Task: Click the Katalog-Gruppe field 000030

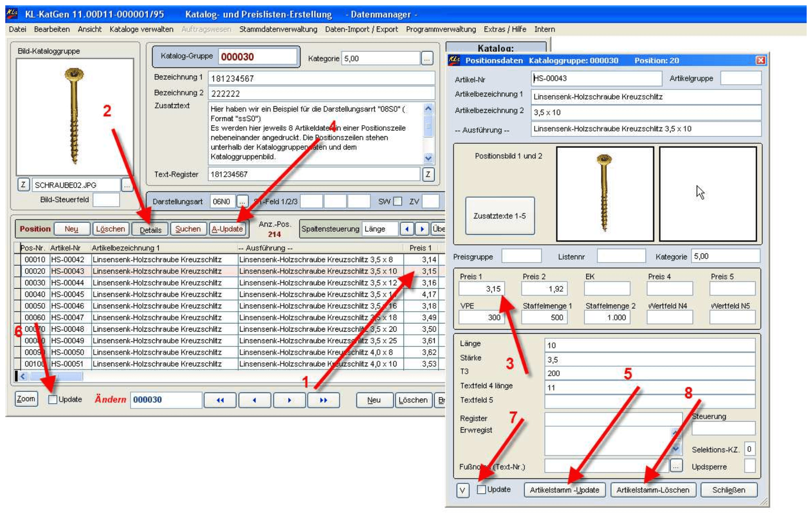Action: tap(258, 57)
